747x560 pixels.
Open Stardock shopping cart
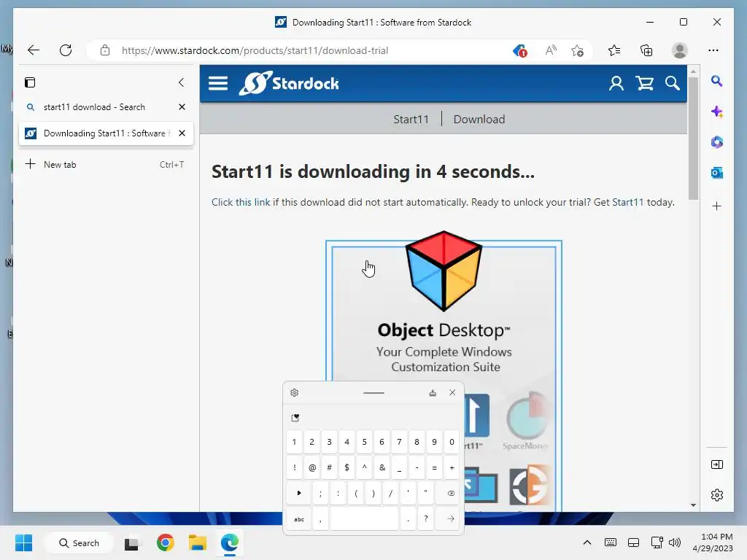[645, 83]
